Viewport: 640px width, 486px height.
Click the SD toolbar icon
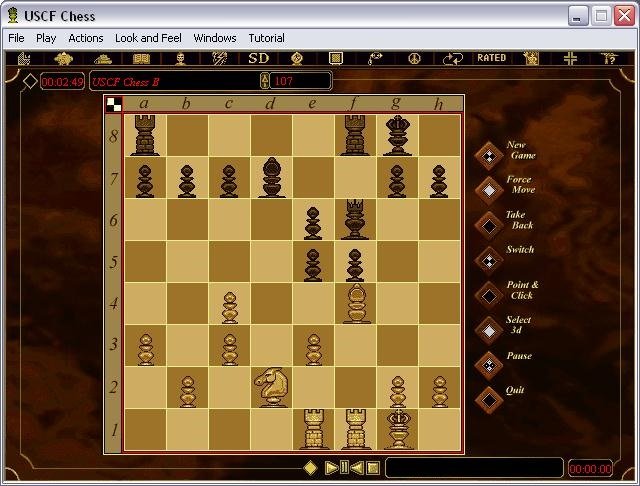258,59
